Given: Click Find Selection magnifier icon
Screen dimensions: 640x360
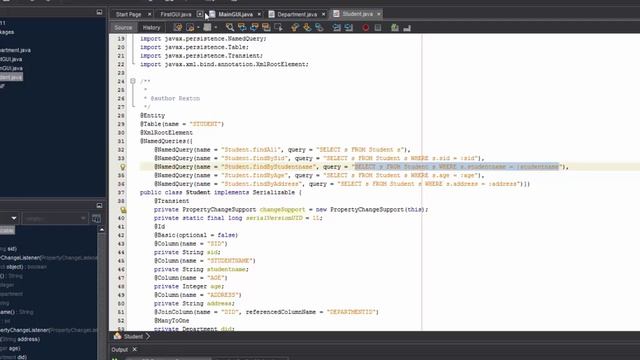Looking at the screenshot, I should click(x=230, y=27).
